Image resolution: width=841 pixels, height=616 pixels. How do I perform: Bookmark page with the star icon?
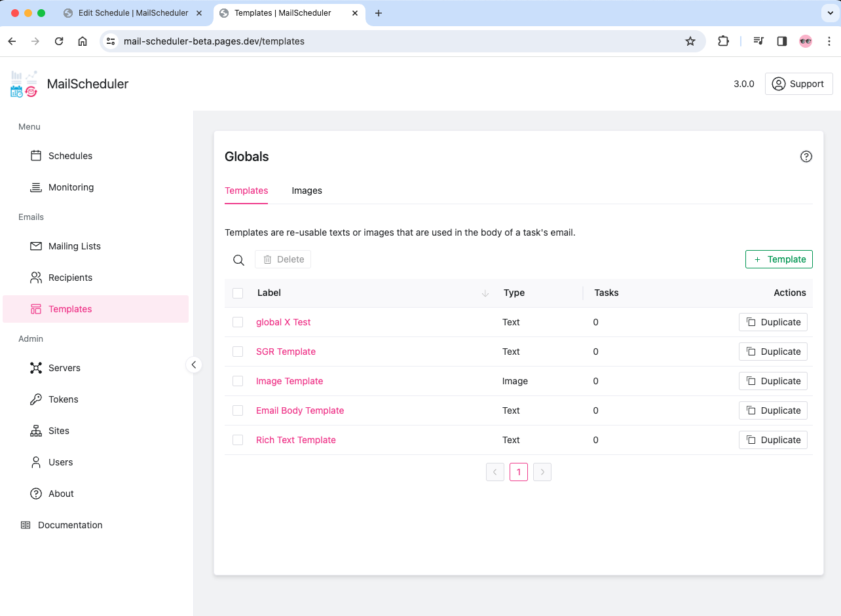coord(690,41)
